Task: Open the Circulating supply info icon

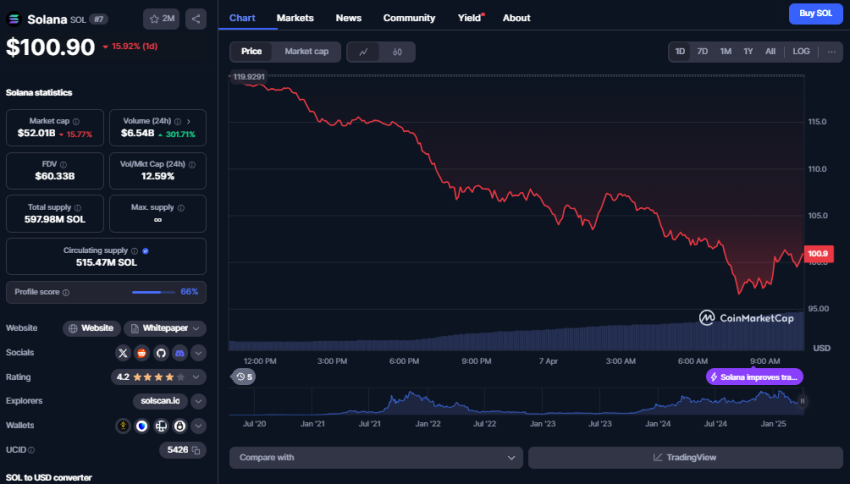Action: 134,251
